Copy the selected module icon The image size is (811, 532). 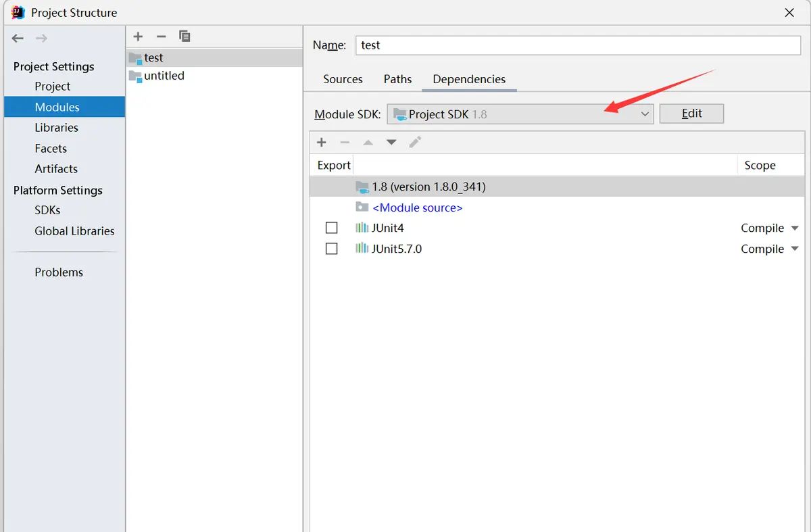click(185, 37)
